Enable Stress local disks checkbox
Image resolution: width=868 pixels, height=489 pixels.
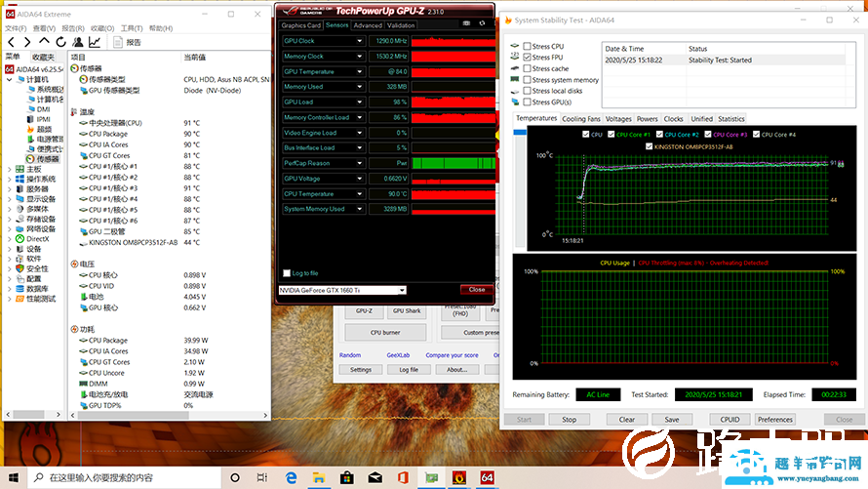(x=527, y=91)
